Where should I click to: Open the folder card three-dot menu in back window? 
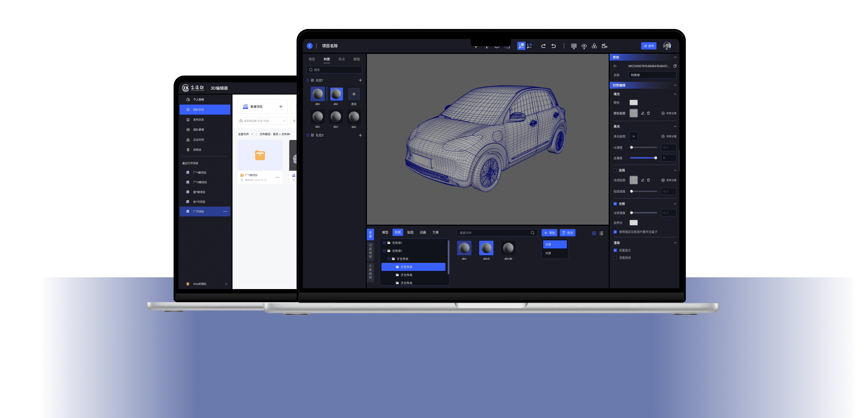(277, 177)
